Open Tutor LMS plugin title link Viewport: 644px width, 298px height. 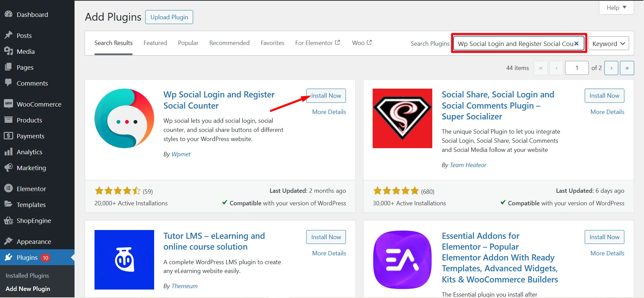click(214, 241)
